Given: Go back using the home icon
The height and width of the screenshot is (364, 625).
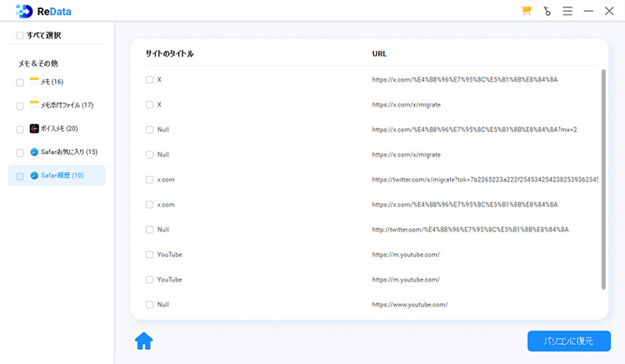Looking at the screenshot, I should (144, 341).
